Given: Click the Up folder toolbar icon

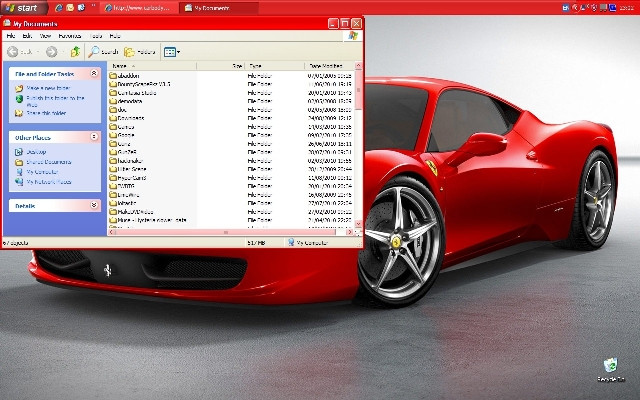Looking at the screenshot, I should [x=75, y=52].
